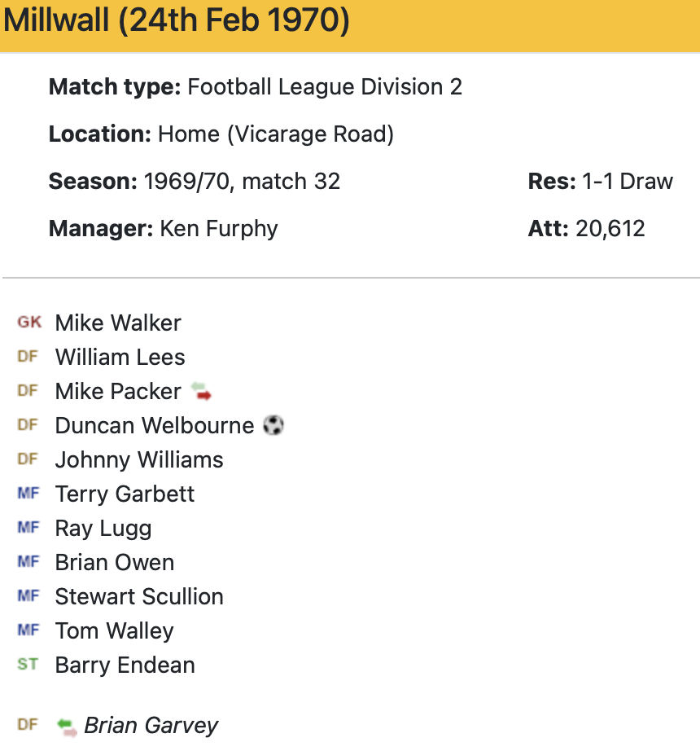
Task: Click on Barry Endean's name
Action: tap(125, 665)
